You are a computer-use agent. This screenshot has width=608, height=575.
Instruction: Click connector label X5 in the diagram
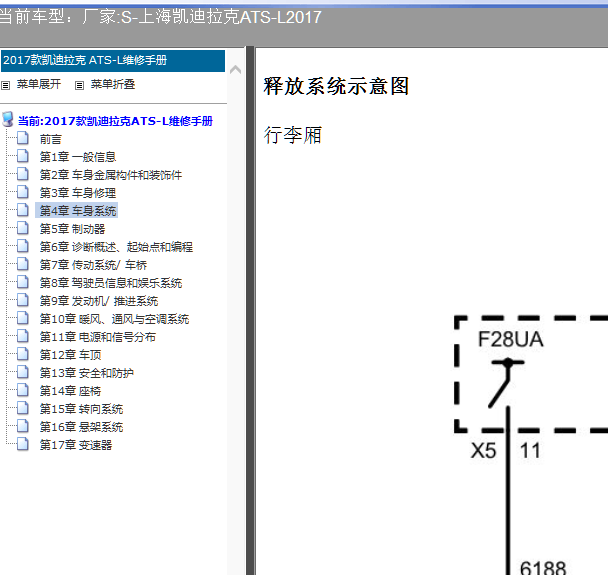483,451
